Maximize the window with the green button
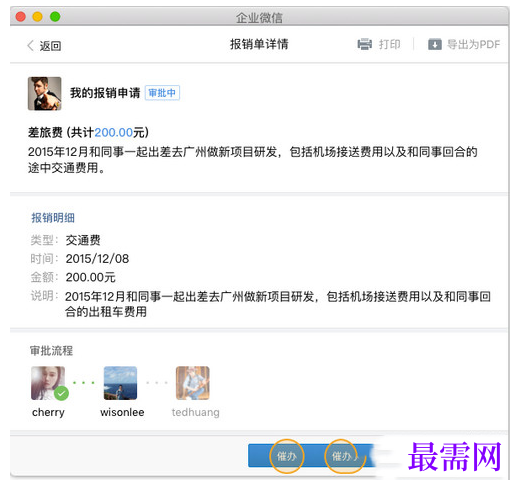Image resolution: width=520 pixels, height=488 pixels. (x=55, y=16)
